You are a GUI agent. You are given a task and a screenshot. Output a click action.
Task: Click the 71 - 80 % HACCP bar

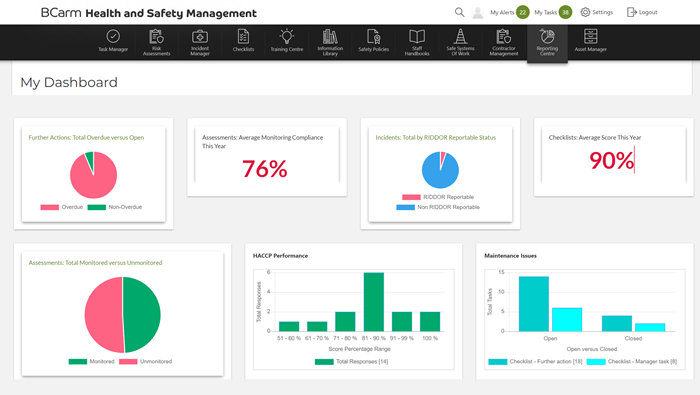[x=345, y=321]
